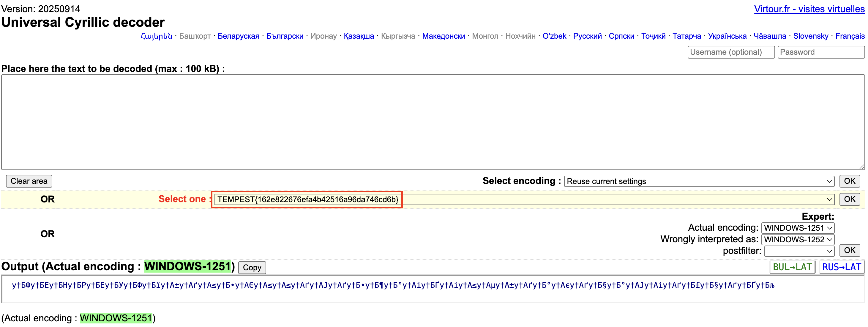The height and width of the screenshot is (327, 868).
Task: Expand the Select one TEMPEST dropdown
Action: pos(524,199)
